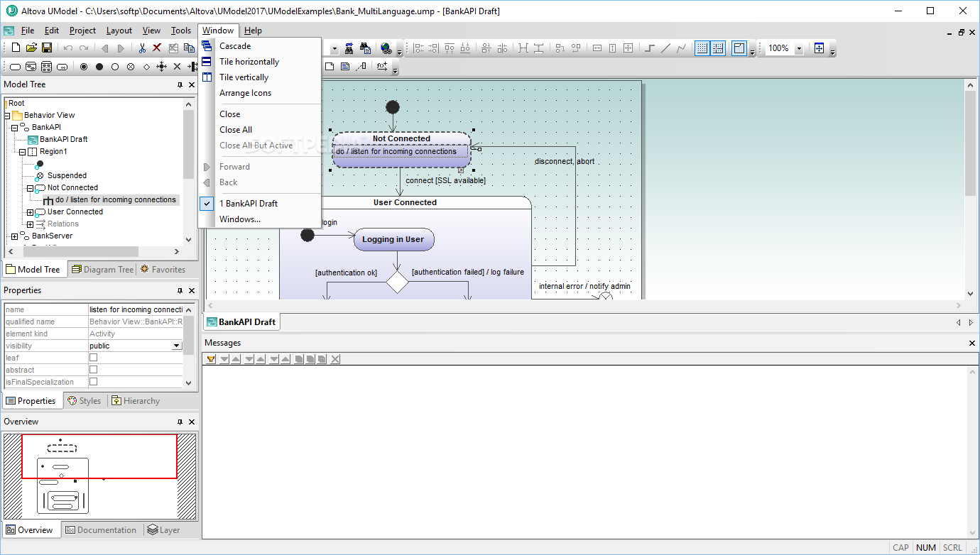Expand the Relations tree node

coord(30,224)
